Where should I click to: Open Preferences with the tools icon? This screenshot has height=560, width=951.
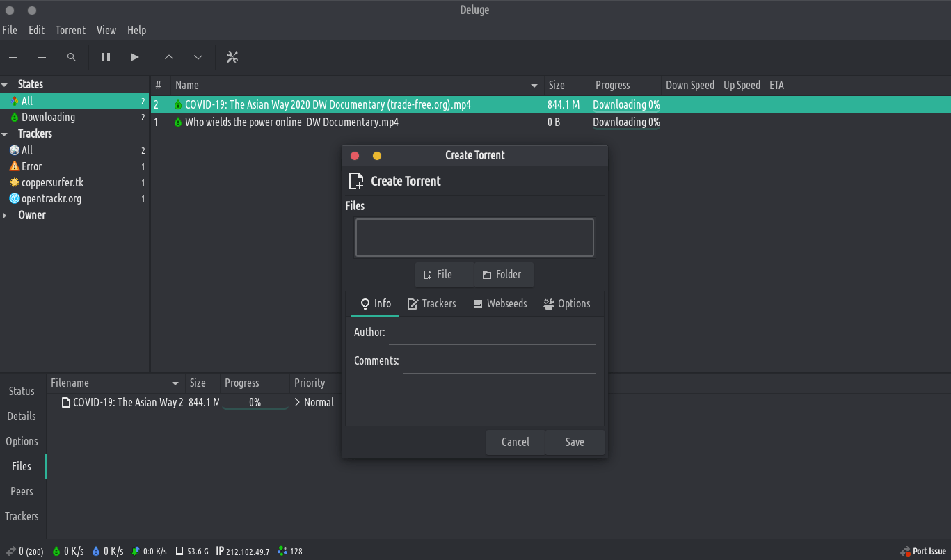(x=232, y=57)
